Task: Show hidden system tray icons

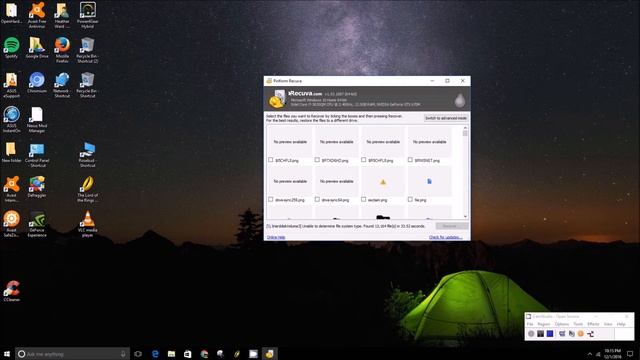Action: [x=589, y=354]
